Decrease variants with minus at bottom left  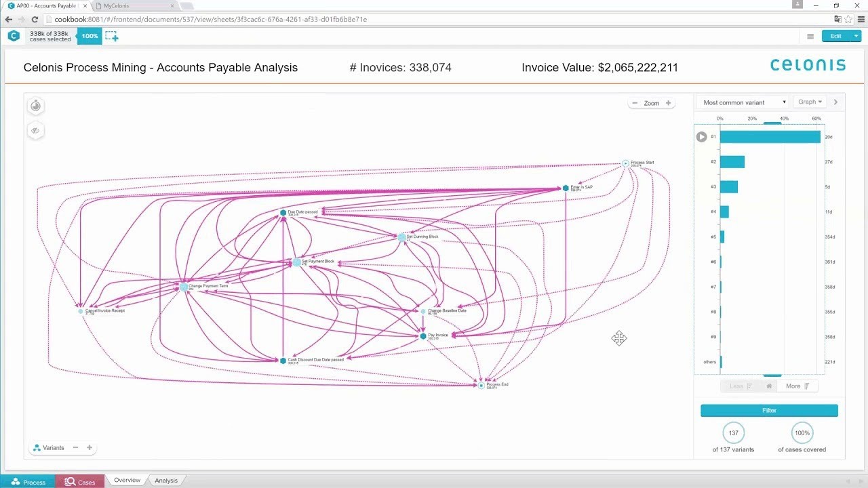(75, 447)
